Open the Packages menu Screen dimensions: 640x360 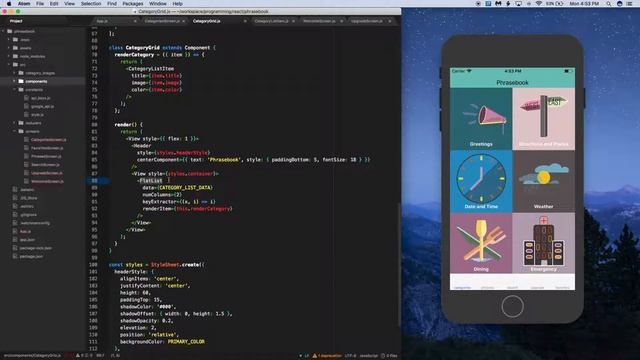(133, 4)
